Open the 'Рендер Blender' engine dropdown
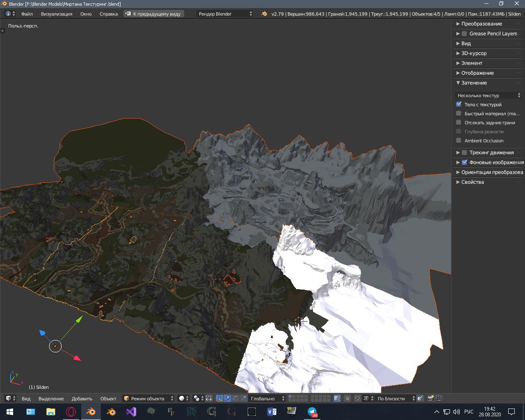The width and height of the screenshot is (525, 420). coord(225,14)
